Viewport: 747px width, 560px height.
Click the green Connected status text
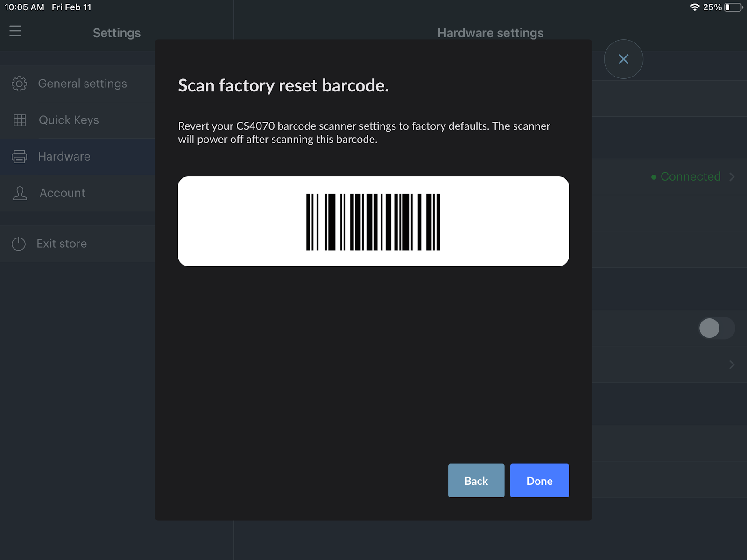pos(690,177)
